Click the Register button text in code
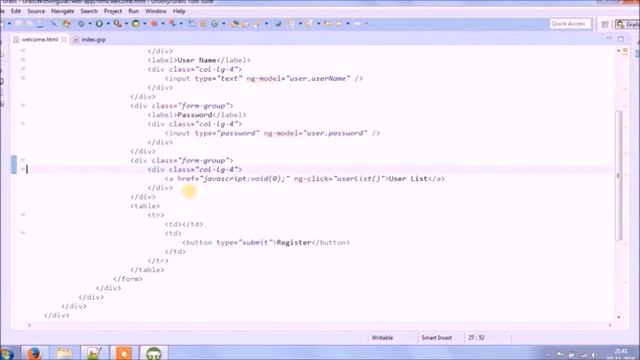640x360 pixels. (x=294, y=242)
